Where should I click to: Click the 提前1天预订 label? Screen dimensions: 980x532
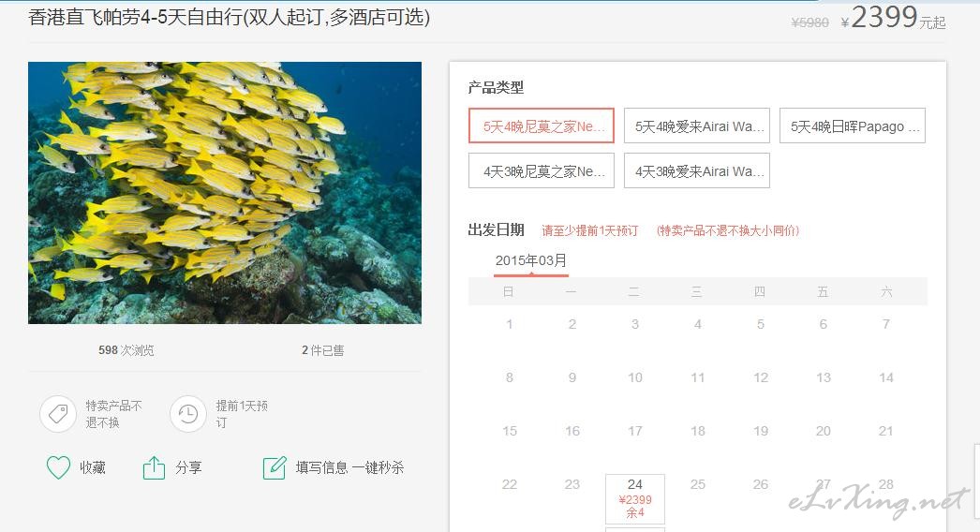pos(241,414)
